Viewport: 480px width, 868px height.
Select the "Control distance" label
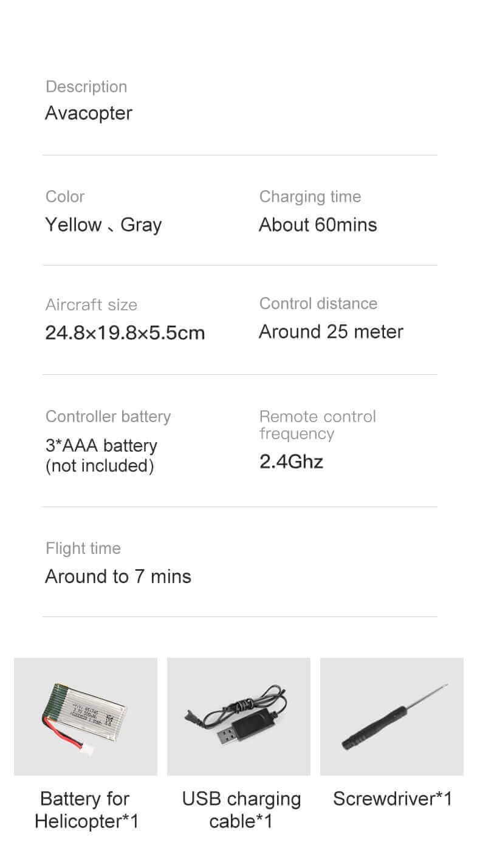pos(318,304)
